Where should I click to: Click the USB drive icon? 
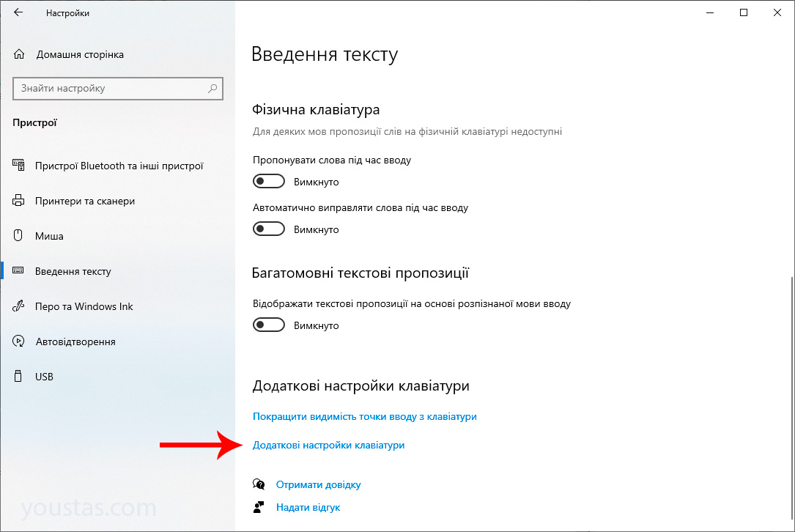(18, 377)
